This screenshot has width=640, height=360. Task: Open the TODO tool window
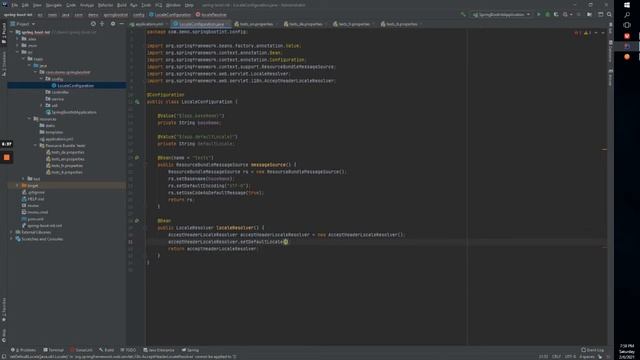point(129,350)
